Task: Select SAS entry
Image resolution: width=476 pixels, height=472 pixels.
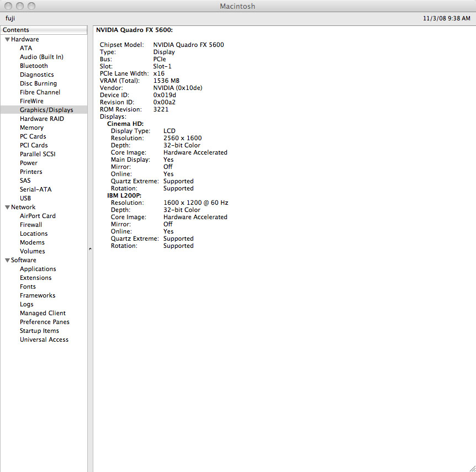Action: [x=25, y=181]
